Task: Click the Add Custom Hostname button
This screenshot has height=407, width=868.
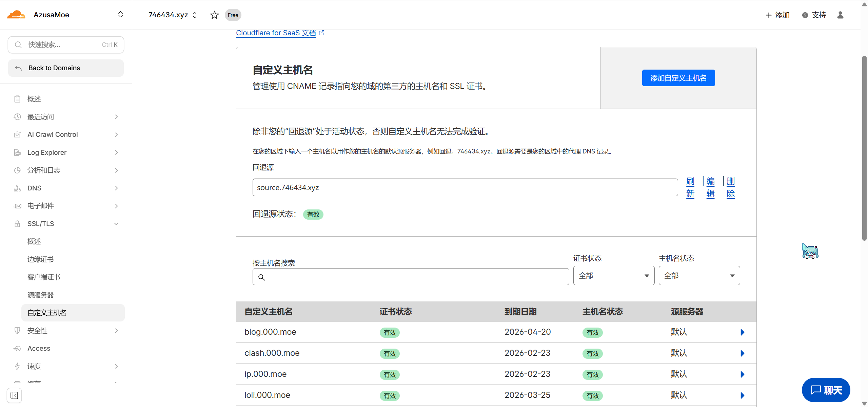Action: tap(678, 78)
